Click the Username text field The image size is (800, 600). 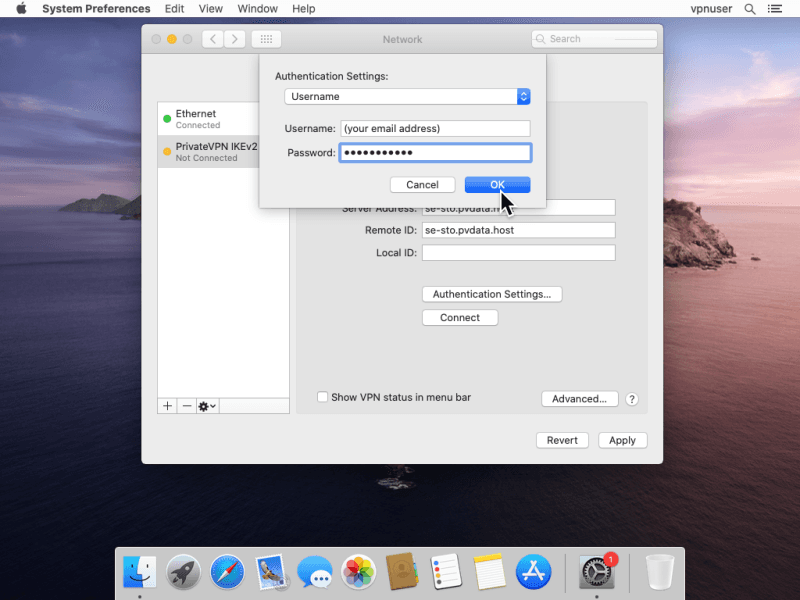[434, 129]
